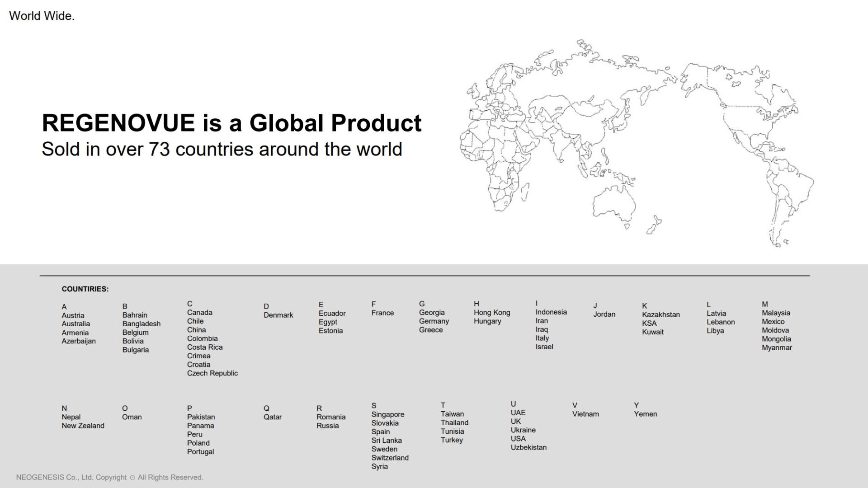
Task: Click 'Bulgaria' in the country list
Action: [136, 350]
